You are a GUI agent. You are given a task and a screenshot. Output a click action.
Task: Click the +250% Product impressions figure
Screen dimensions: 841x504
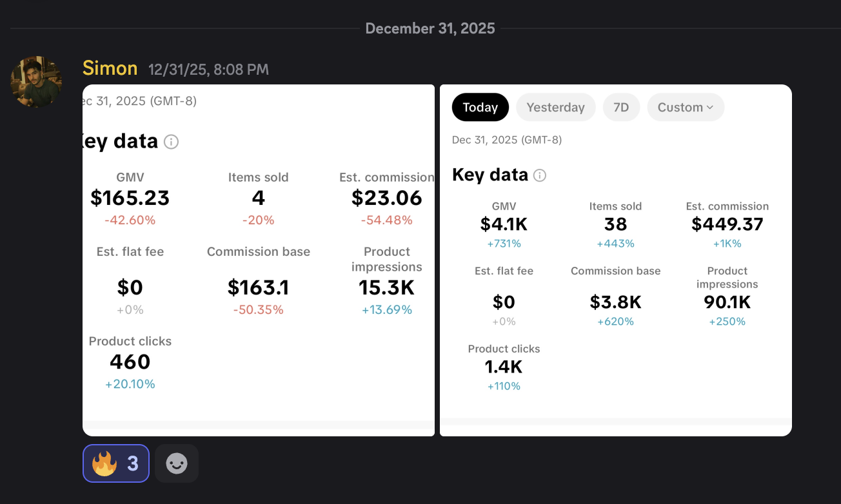point(727,321)
